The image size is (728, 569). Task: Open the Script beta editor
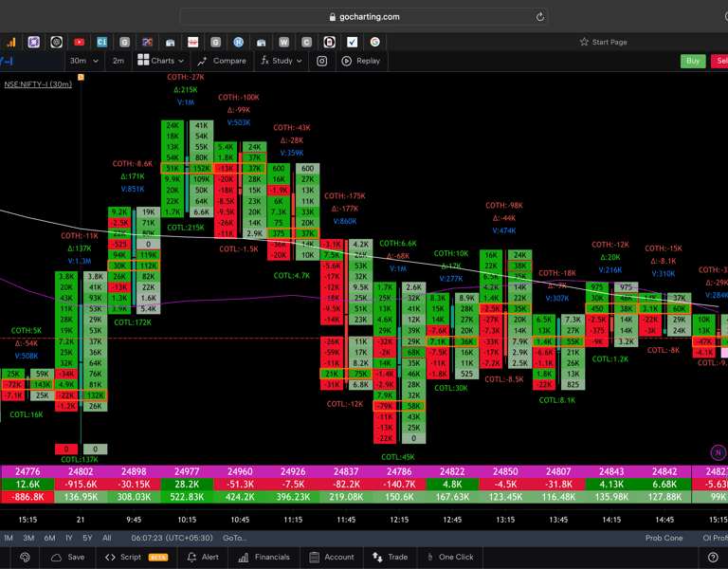(x=136, y=557)
